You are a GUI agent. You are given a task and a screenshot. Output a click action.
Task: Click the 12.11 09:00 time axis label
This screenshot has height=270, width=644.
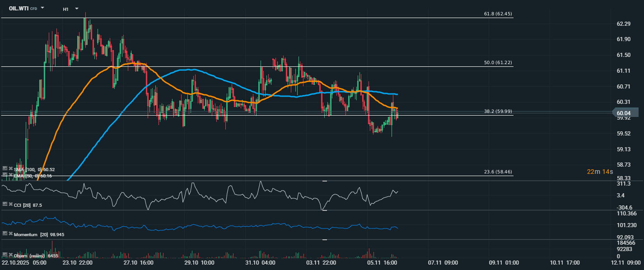coord(626,262)
